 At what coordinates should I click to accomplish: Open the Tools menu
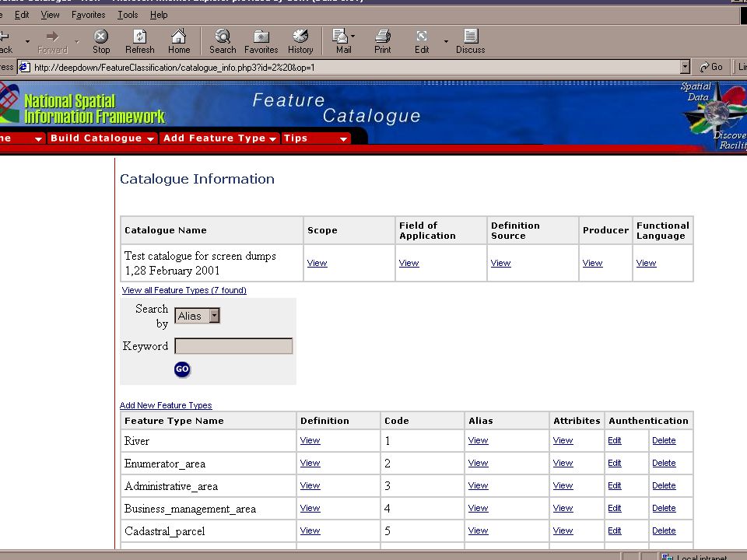pyautogui.click(x=128, y=15)
